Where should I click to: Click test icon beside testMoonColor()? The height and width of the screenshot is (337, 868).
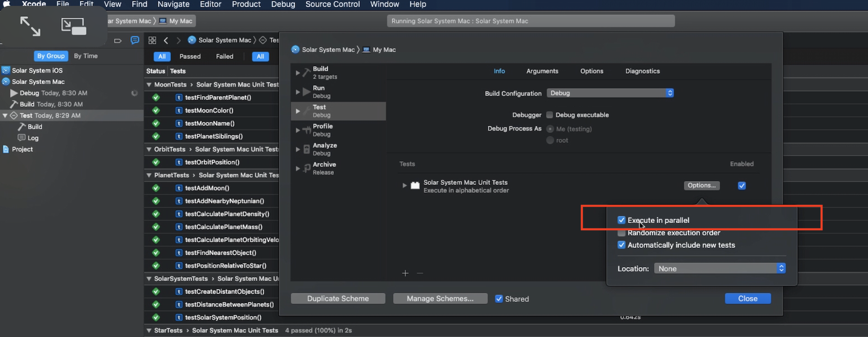tap(179, 111)
